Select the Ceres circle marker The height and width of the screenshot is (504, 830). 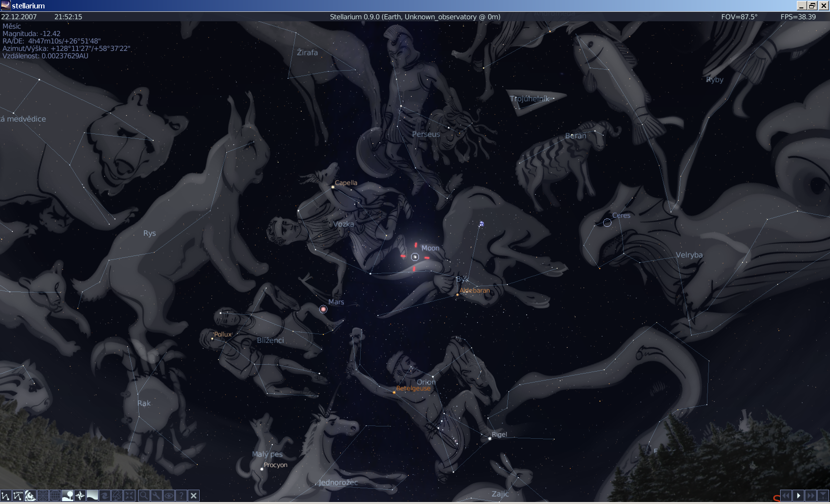pos(607,223)
